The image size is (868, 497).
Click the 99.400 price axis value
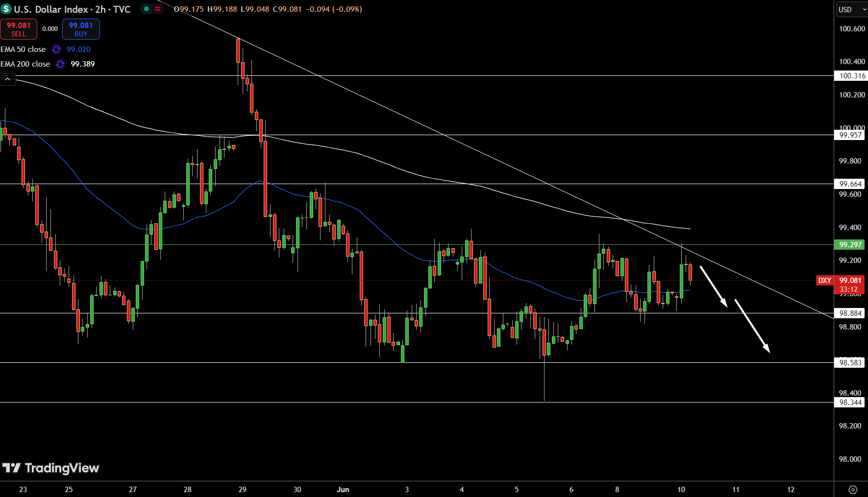pos(850,228)
